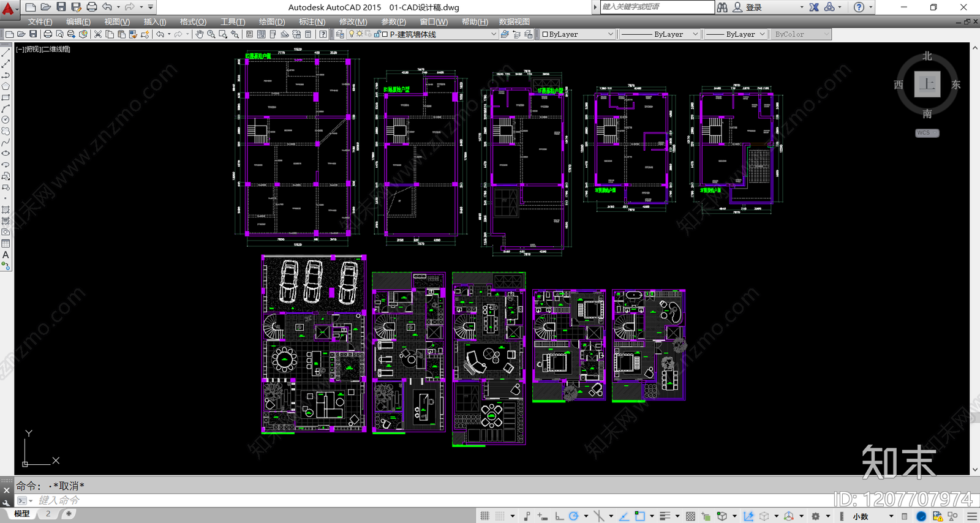Open the layer dropdown P-建筑墙体线
The height and width of the screenshot is (523, 980).
point(423,34)
